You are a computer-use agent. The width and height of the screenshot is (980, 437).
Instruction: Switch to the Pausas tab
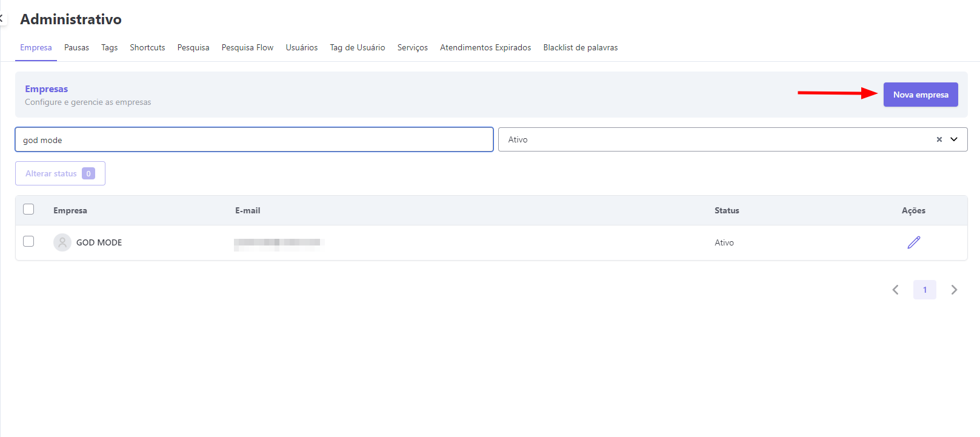(x=76, y=47)
